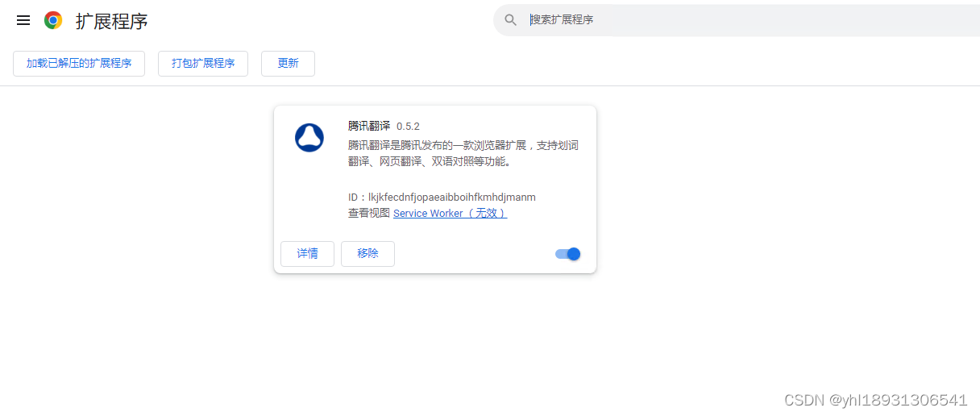Click the 腾讯翻译 description text
This screenshot has height=416, width=980.
click(463, 153)
